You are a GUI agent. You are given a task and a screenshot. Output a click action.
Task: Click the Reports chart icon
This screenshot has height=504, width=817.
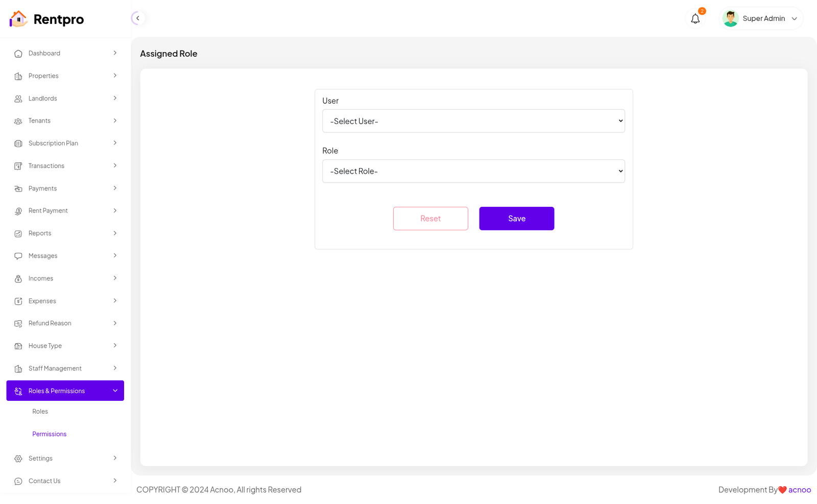coord(18,233)
